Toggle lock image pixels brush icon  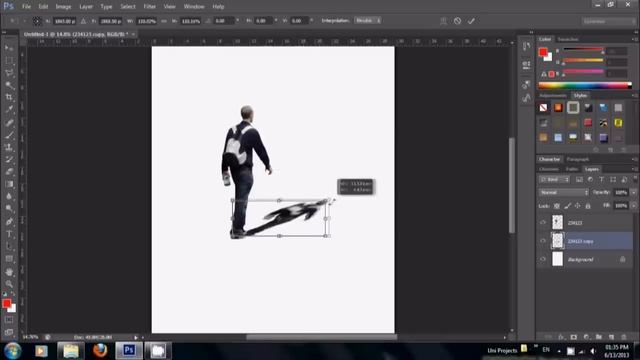(567, 206)
